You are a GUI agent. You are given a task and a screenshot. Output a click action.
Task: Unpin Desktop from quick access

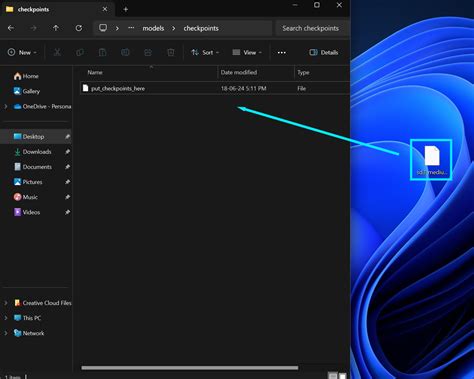click(67, 137)
